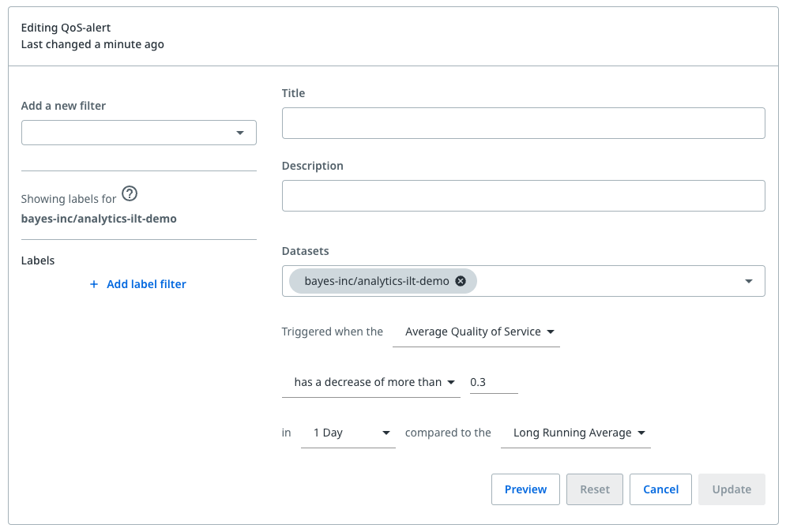Click the plus icon for Add label filter
Viewport: 786px width, 532px height.
coord(94,284)
